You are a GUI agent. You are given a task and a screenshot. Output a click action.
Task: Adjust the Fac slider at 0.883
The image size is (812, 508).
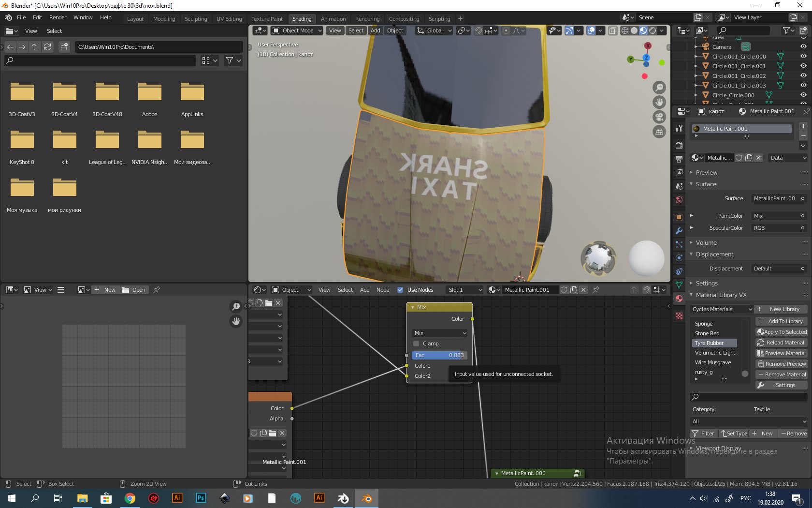[439, 355]
